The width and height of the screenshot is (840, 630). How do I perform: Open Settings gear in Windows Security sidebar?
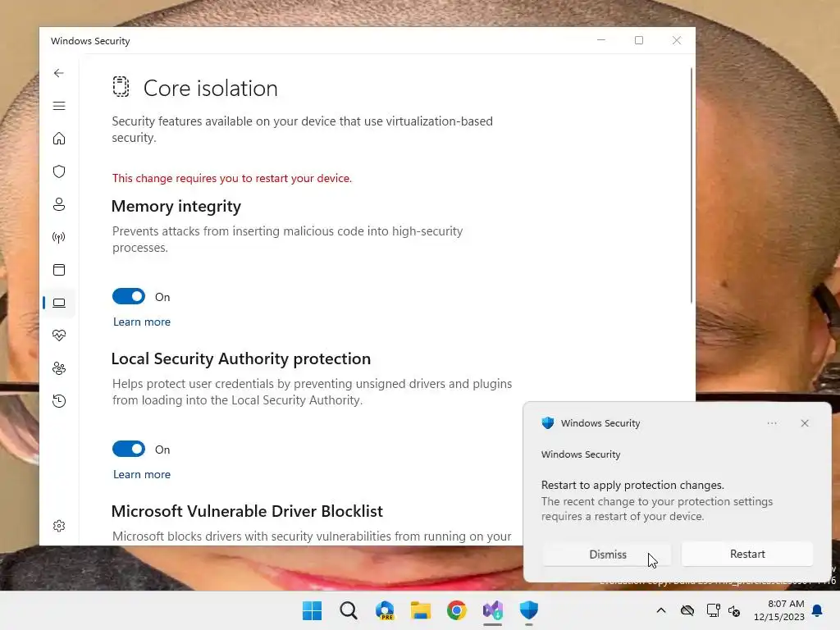pyautogui.click(x=59, y=526)
